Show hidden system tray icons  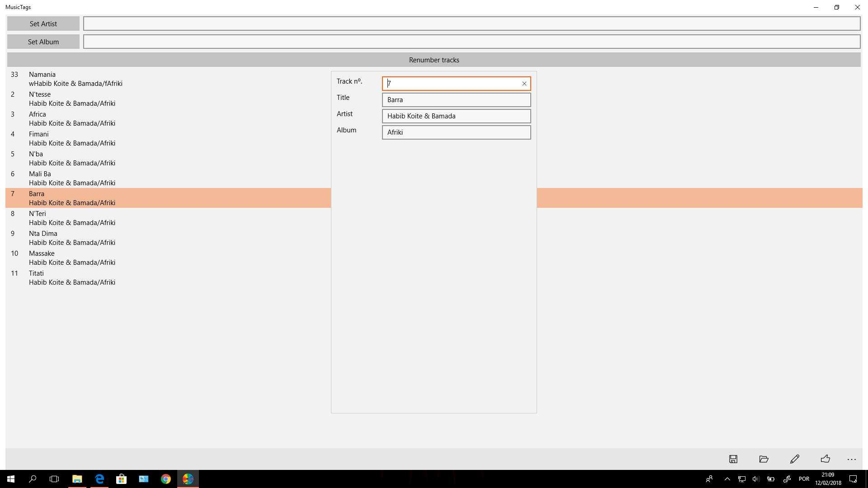(727, 479)
